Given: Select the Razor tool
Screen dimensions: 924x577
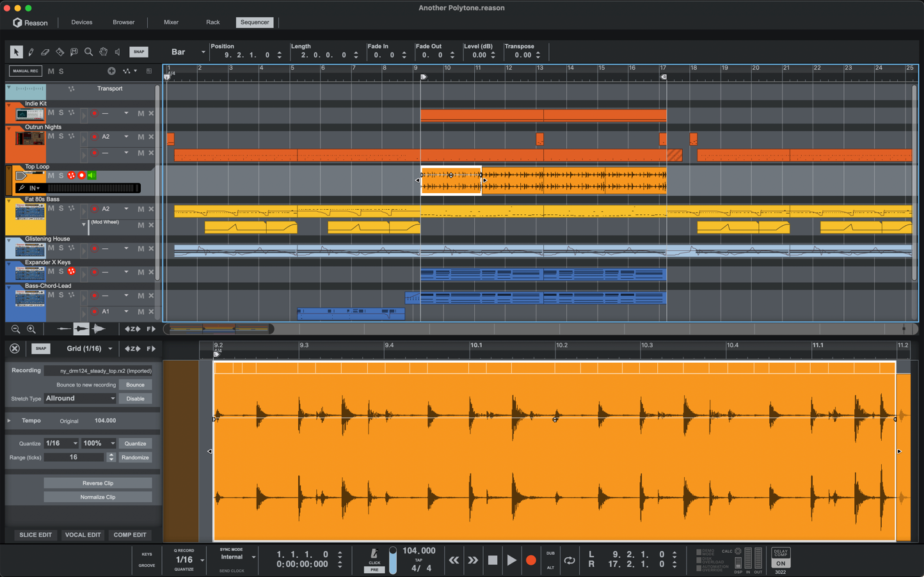Looking at the screenshot, I should tap(60, 52).
